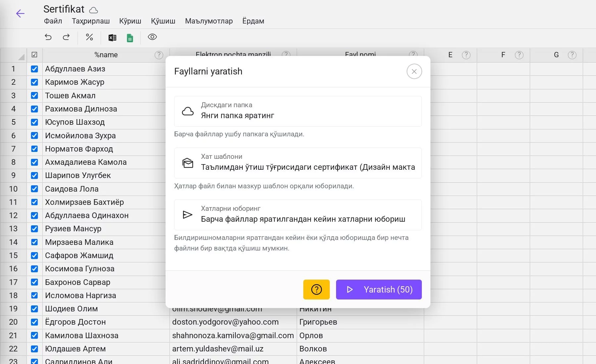Open the Файл menu

coord(53,21)
